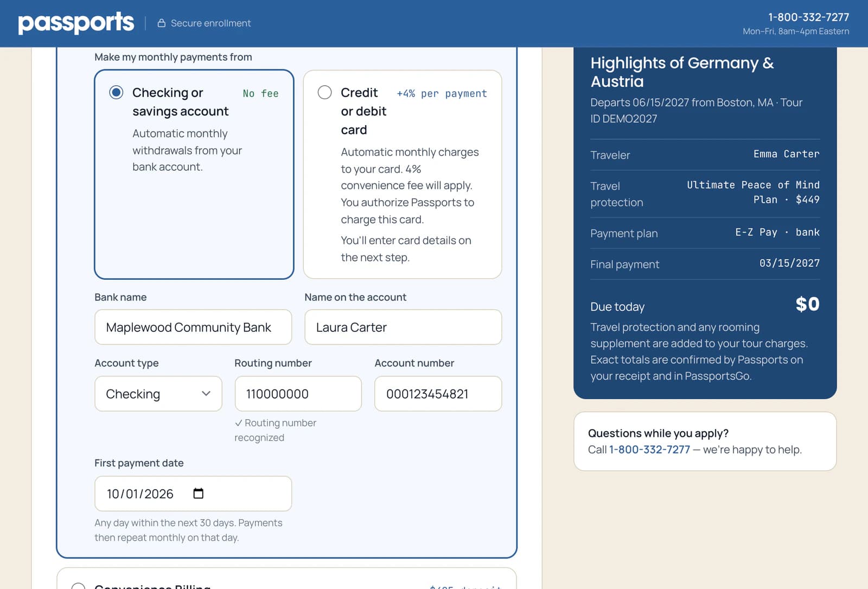Click 'Secure enrollment' text in header
Viewport: 868px width, 589px height.
210,23
